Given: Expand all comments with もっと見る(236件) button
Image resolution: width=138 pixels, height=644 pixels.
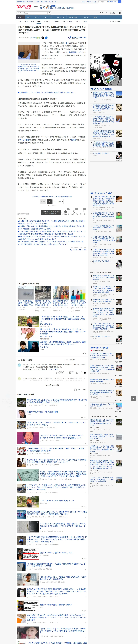Looking at the screenshot, I should coord(52,385).
